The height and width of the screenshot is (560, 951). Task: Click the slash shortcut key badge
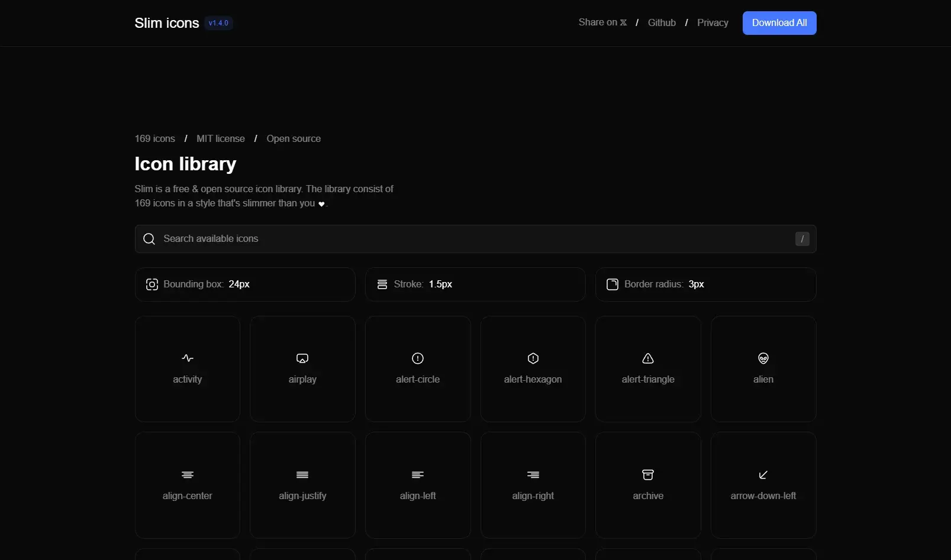point(802,239)
